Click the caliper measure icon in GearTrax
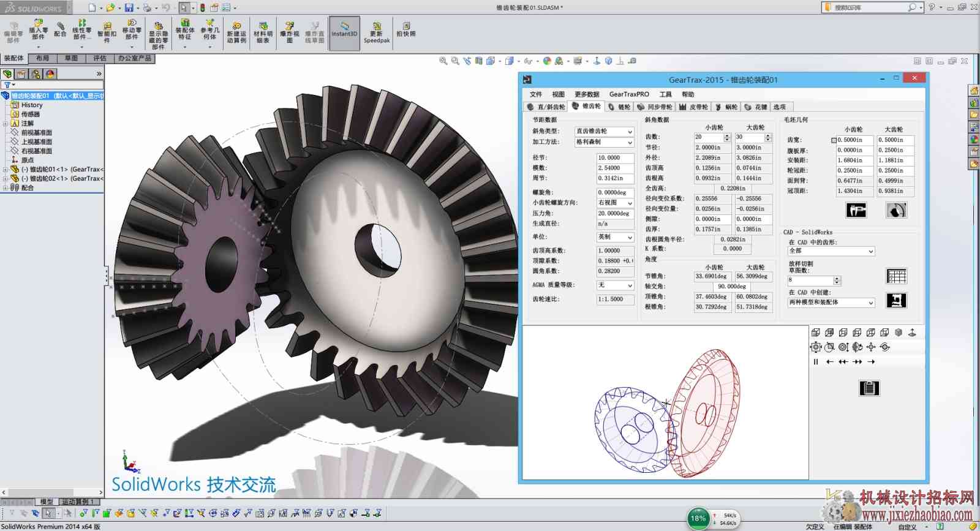Viewport: 980px width, 531px height. point(856,211)
